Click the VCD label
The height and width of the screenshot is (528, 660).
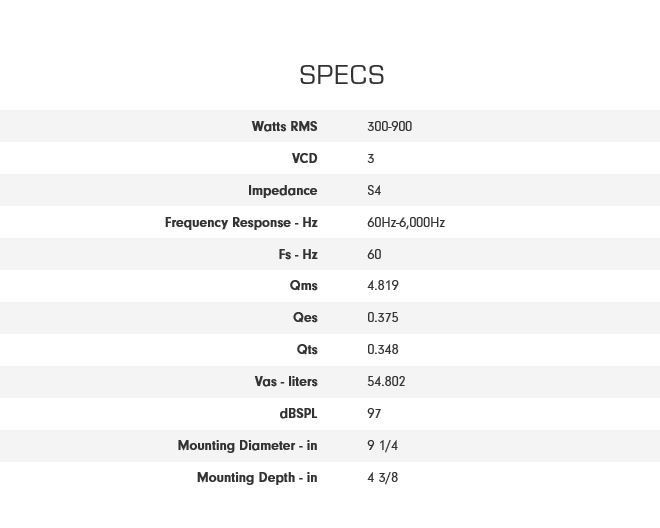click(304, 159)
